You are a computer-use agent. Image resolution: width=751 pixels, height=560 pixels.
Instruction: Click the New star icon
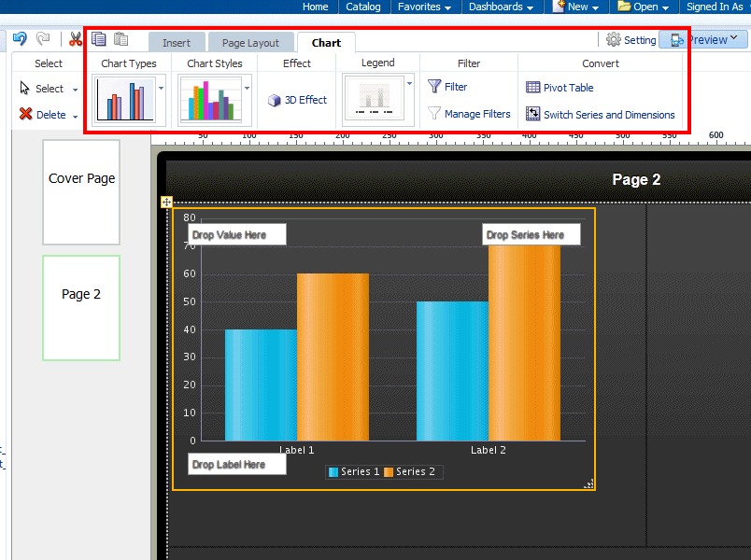click(x=559, y=7)
